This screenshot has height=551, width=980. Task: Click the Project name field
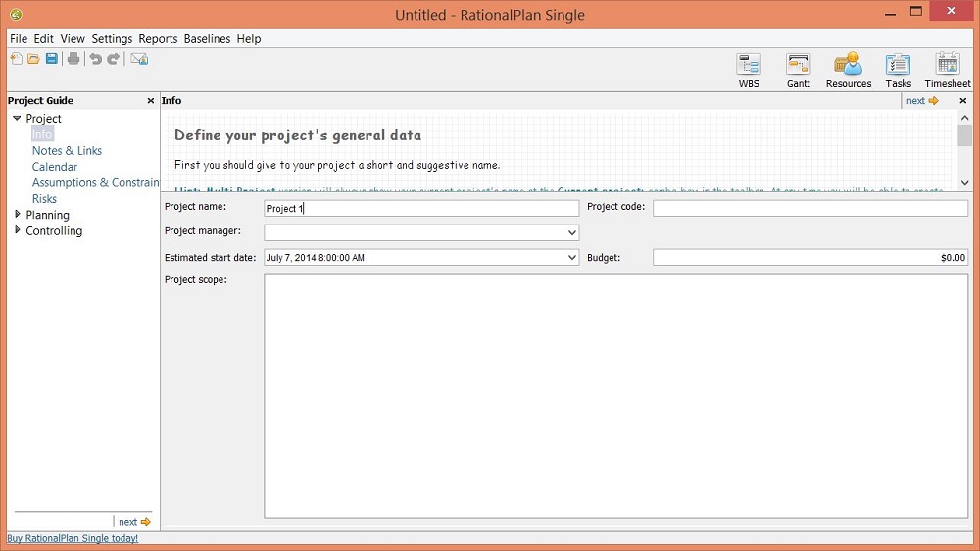(x=421, y=208)
